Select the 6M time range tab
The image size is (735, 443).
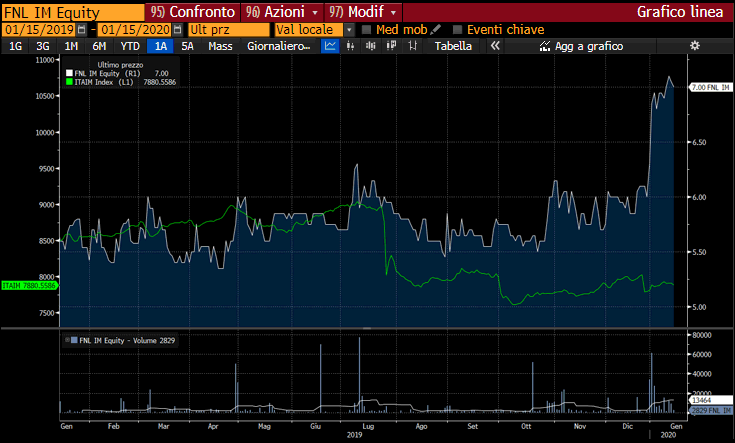99,46
